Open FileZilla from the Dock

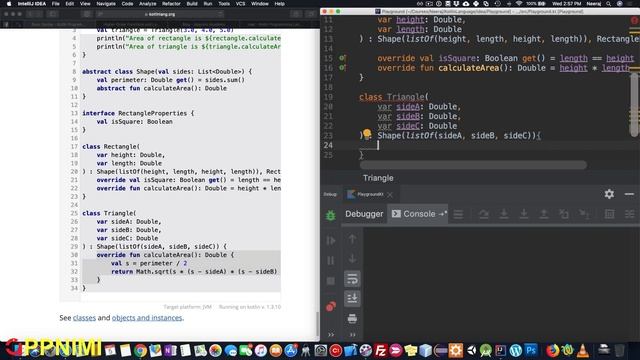[x=380, y=351]
